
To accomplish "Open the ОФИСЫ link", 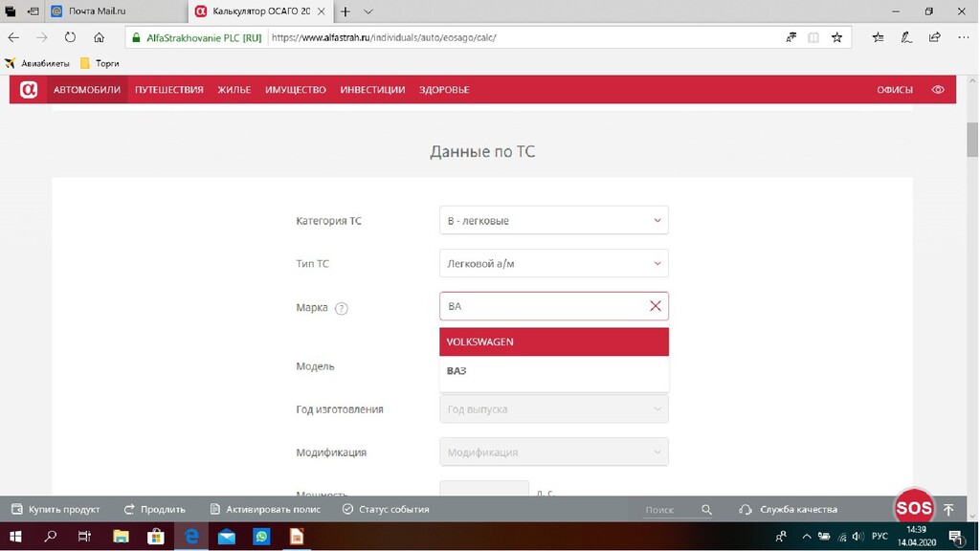I will [x=895, y=89].
